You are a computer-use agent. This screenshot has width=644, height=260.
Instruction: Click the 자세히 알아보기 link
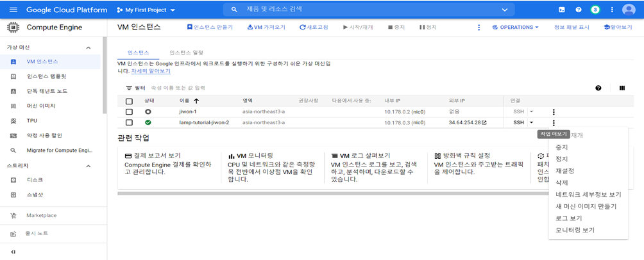point(151,71)
